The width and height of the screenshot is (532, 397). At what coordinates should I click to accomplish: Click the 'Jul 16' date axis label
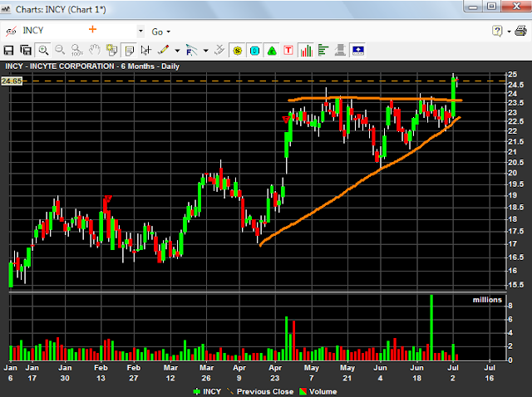(x=490, y=373)
